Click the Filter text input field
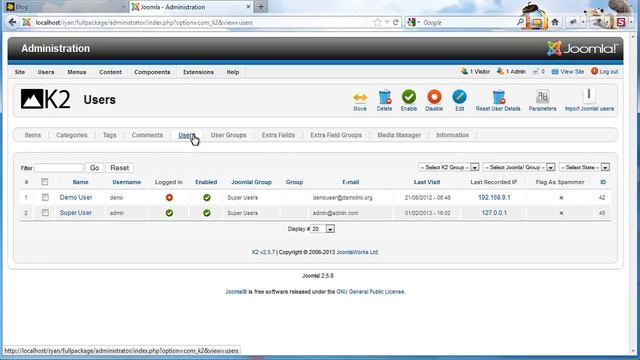The width and height of the screenshot is (640, 360). tap(59, 168)
